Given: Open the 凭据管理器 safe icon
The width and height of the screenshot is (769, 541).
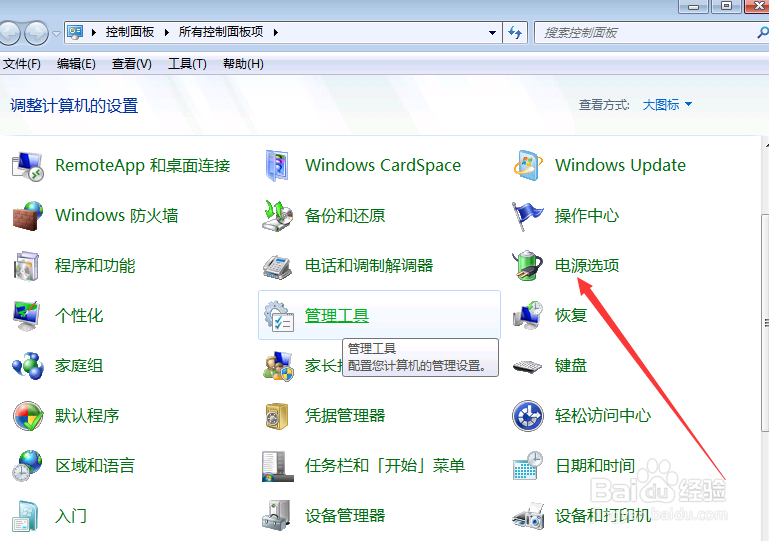Looking at the screenshot, I should pos(277,416).
